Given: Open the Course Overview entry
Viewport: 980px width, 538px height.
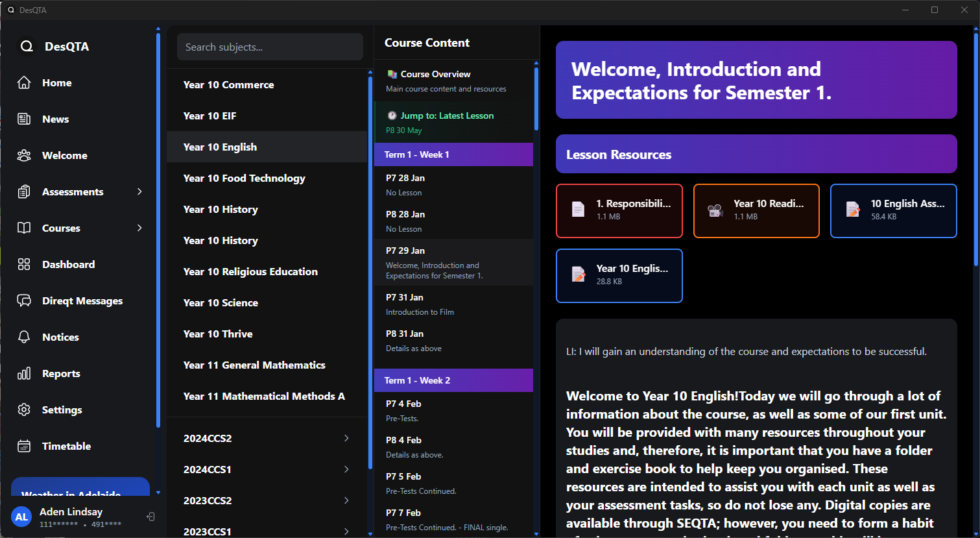Looking at the screenshot, I should point(453,80).
